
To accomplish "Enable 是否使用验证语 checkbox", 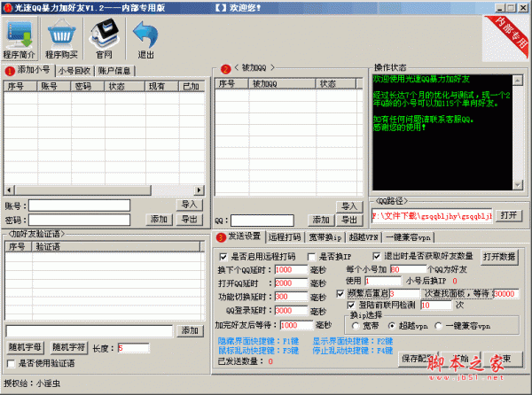I will tap(11, 363).
